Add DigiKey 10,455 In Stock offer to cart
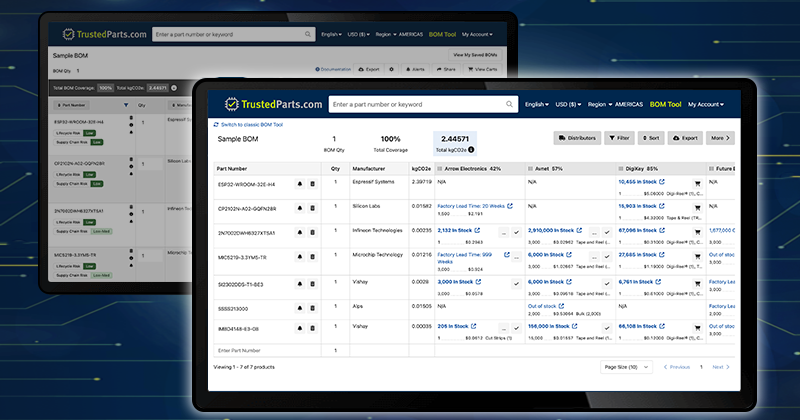The width and height of the screenshot is (800, 420). coord(697,184)
